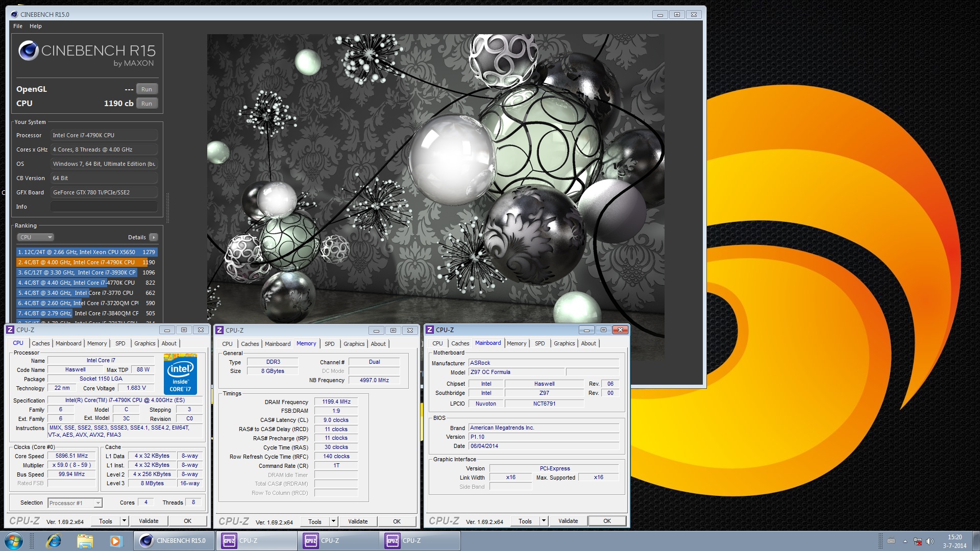Click NB Frequency value 4997.0 MHz
This screenshot has width=980, height=551.
point(374,381)
